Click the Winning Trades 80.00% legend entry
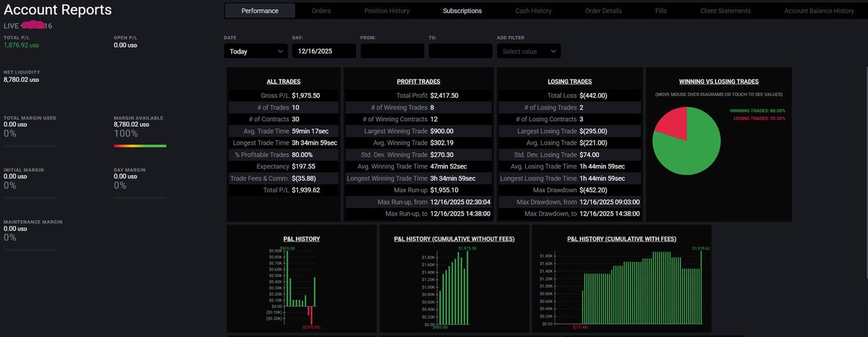 [x=757, y=111]
